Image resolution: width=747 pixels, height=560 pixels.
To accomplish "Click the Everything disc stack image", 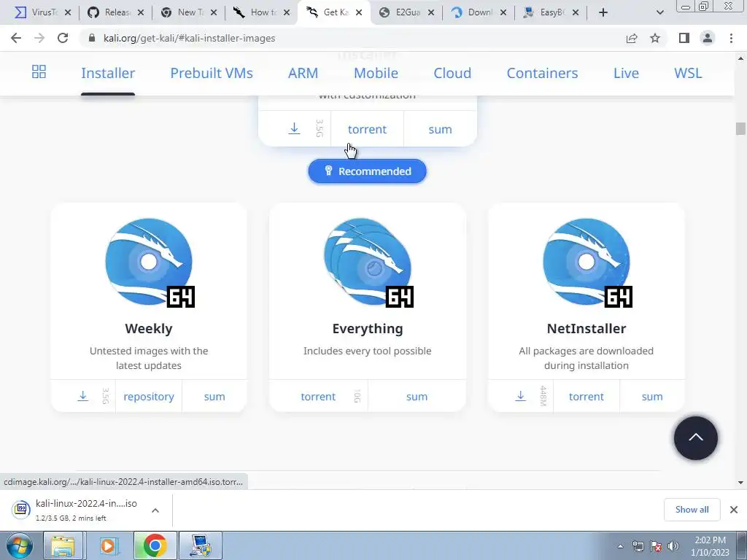I will pos(368,262).
